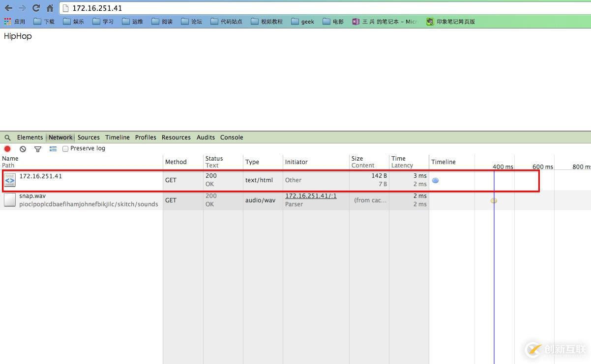Sort by the Size Content column header
Screen dimensions: 591x364
[369, 162]
